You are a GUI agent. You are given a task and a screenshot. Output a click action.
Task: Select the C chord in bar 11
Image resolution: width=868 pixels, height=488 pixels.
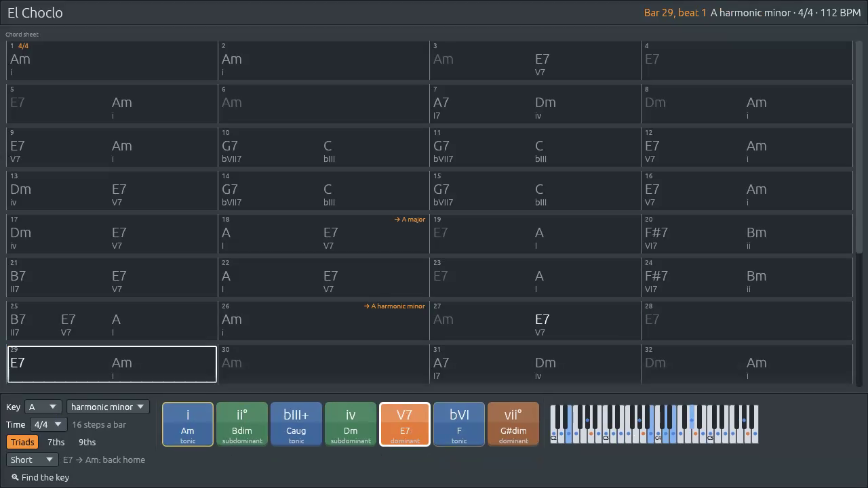[x=539, y=146]
